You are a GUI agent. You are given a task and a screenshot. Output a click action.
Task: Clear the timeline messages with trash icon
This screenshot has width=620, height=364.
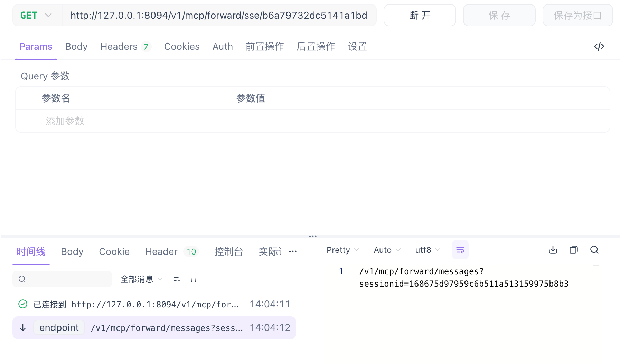[x=194, y=279]
